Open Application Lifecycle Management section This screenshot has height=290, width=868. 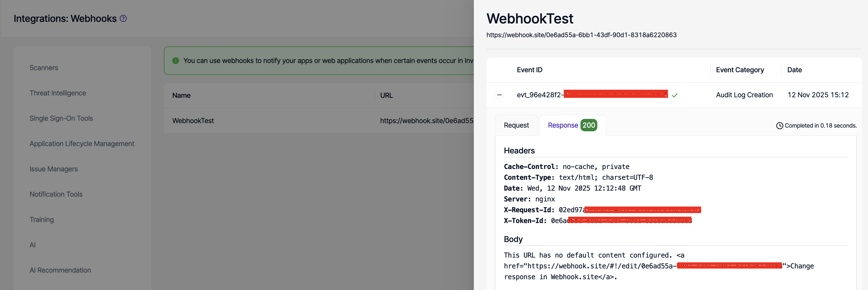coord(82,143)
